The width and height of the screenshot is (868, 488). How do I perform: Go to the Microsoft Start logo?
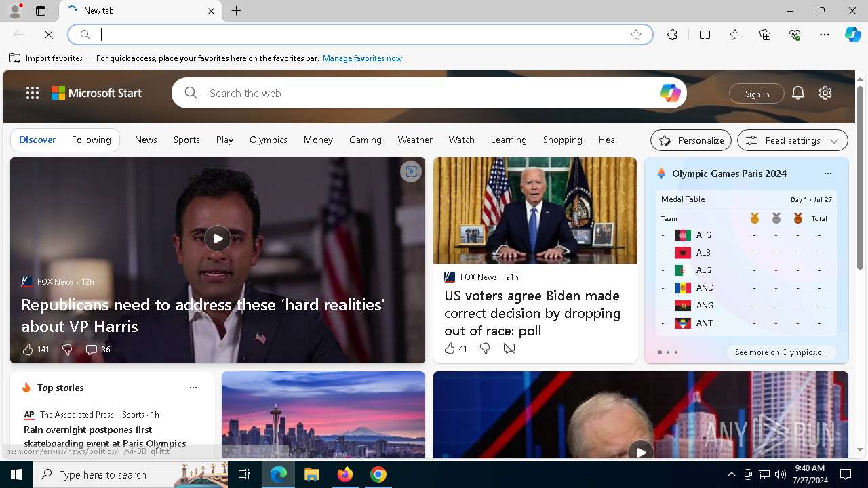(96, 93)
